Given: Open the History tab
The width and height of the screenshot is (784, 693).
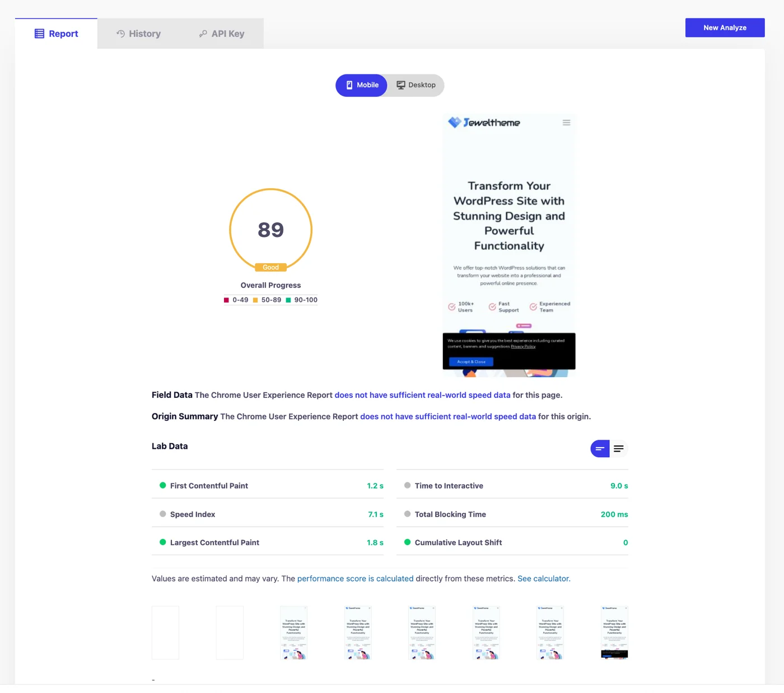Looking at the screenshot, I should pyautogui.click(x=138, y=33).
